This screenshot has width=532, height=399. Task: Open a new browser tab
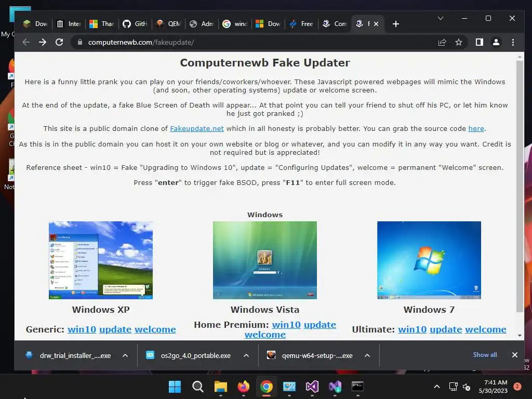(x=395, y=24)
